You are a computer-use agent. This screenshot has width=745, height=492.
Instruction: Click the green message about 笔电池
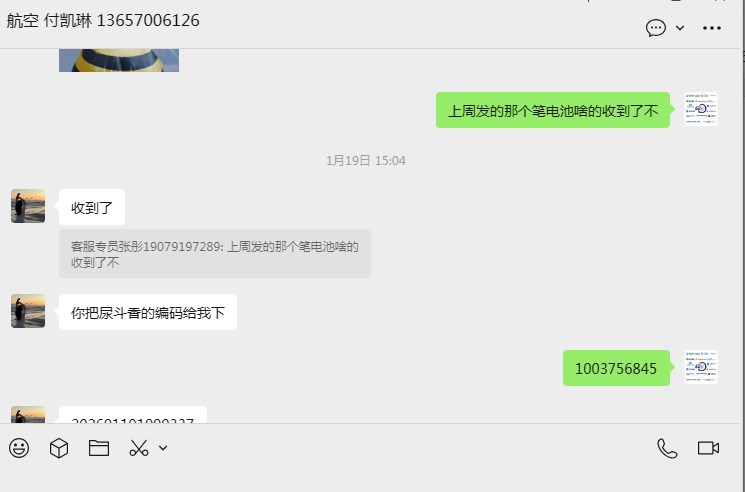(553, 110)
